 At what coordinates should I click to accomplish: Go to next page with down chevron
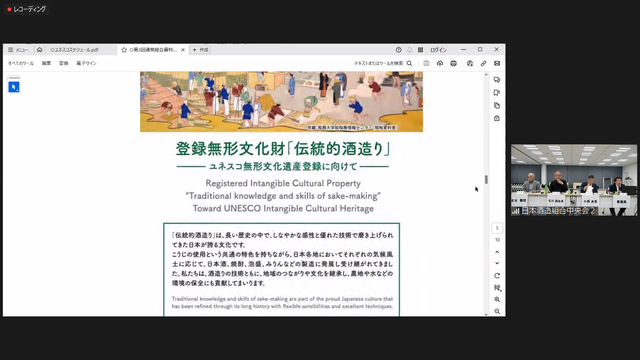coord(497,263)
